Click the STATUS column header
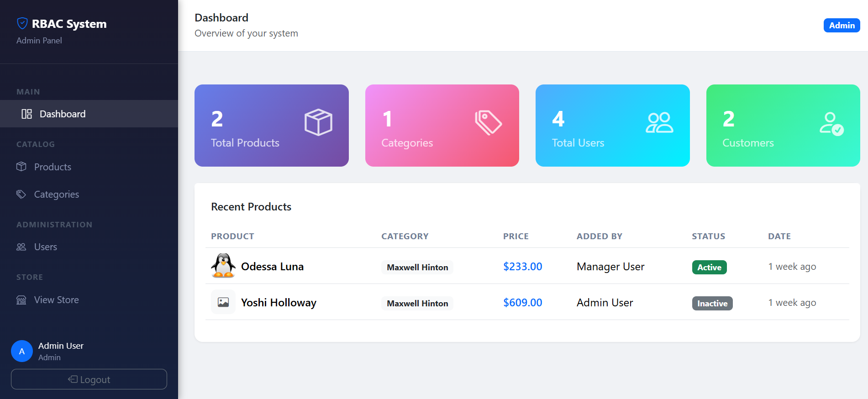This screenshot has height=399, width=868. [x=709, y=236]
